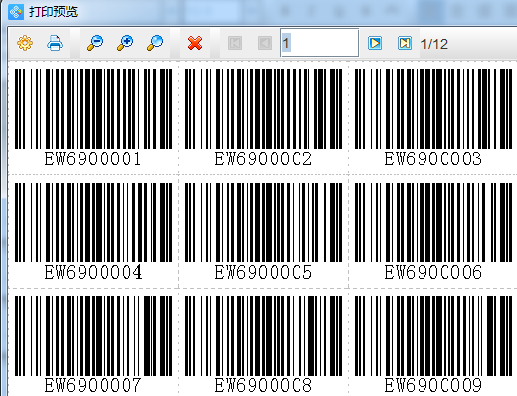
Task: Select the EW6900005 barcode label
Action: coord(263,231)
